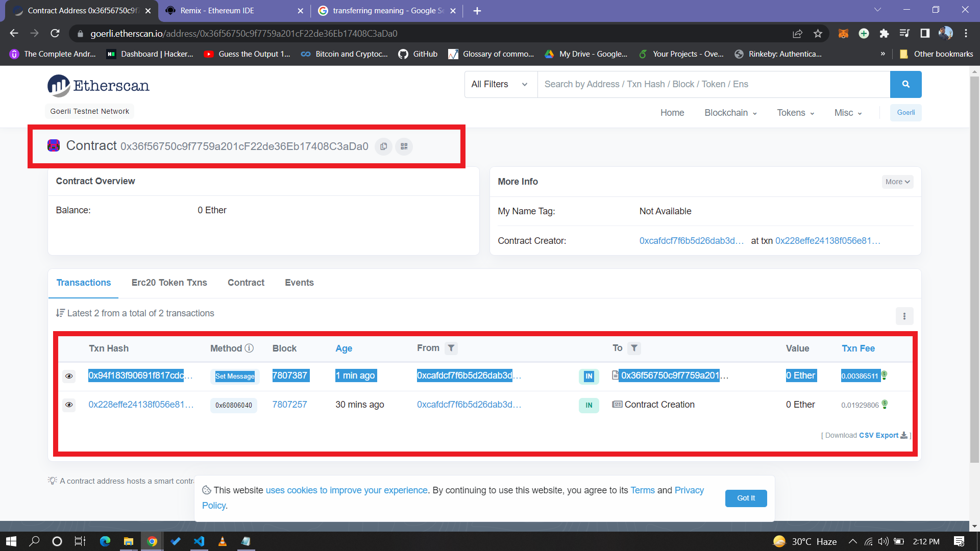This screenshot has height=551, width=980.
Task: Open File Explorer from the taskbar
Action: 129,541
